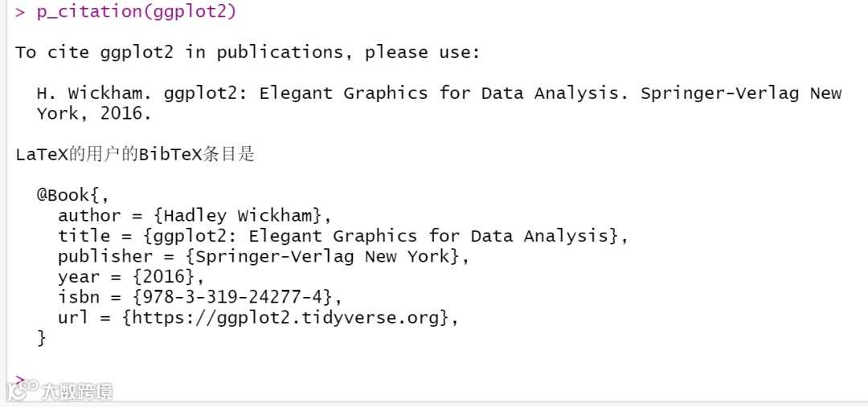Screen dimensions: 868x407
Task: Click the @Book{, entry opening line
Action: click(73, 195)
